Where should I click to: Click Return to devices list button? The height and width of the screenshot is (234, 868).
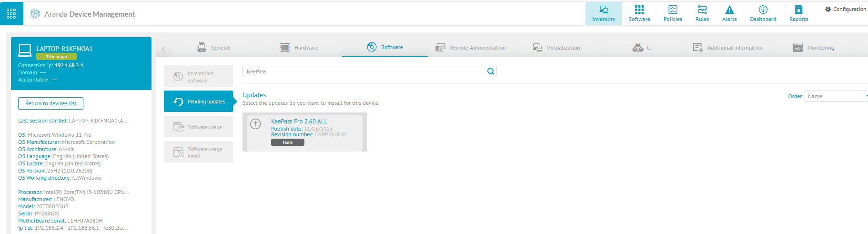click(50, 103)
